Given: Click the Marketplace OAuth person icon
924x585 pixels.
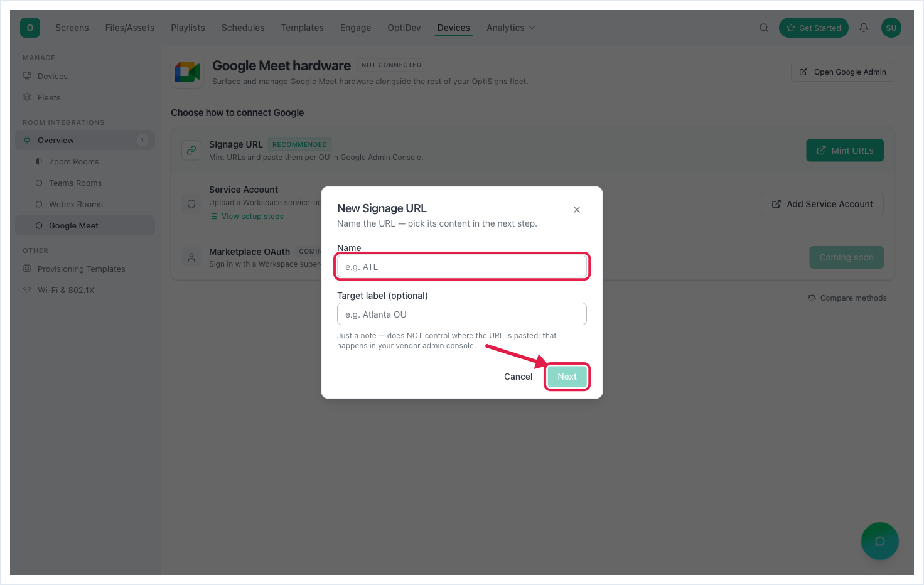Looking at the screenshot, I should point(191,257).
